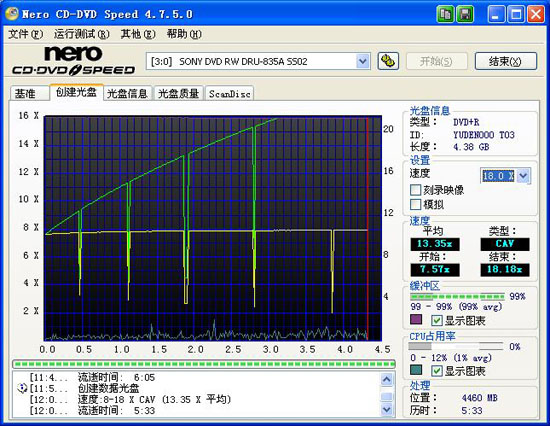The width and height of the screenshot is (550, 426).
Task: Click the Nero CD-DVD Speed logo
Action: pos(73,60)
